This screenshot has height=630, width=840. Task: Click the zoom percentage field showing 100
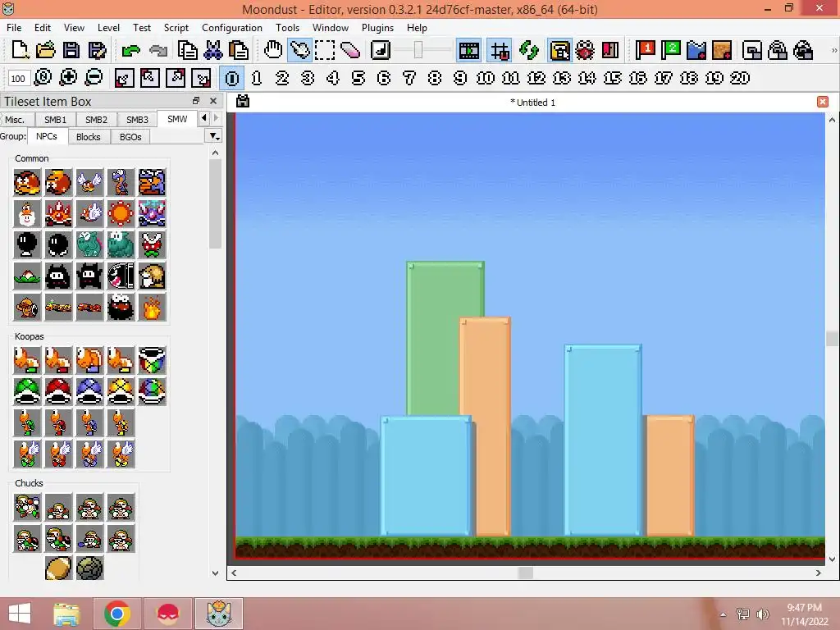pyautogui.click(x=18, y=79)
